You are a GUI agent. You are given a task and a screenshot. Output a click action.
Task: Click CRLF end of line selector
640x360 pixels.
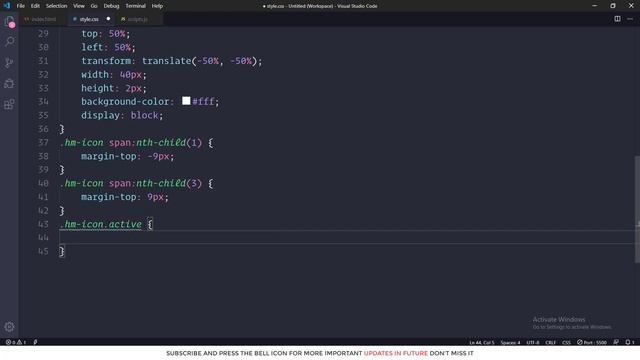(x=551, y=342)
